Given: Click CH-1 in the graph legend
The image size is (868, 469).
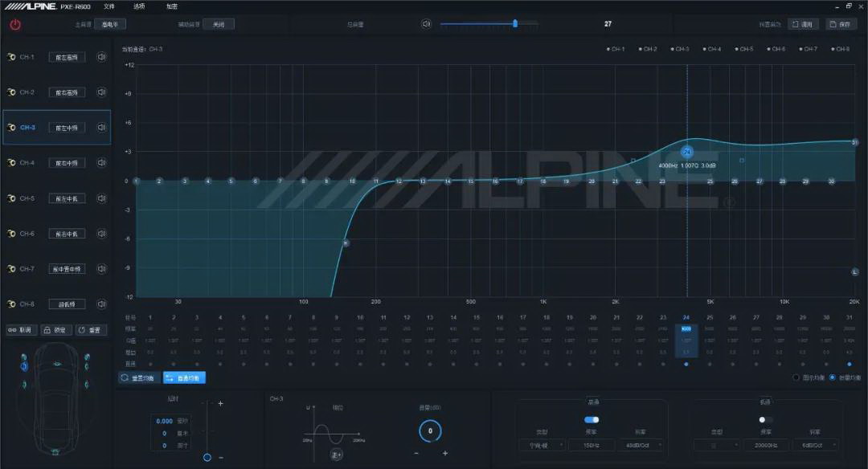Looking at the screenshot, I should click(616, 49).
